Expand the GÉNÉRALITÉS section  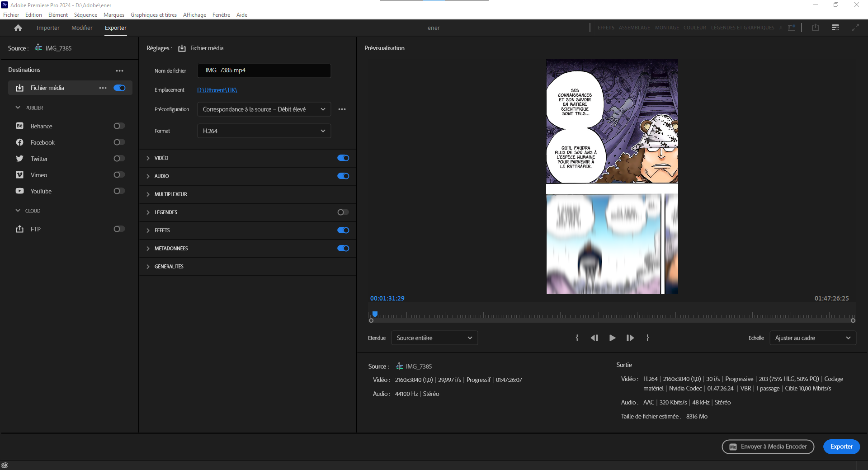(x=148, y=267)
